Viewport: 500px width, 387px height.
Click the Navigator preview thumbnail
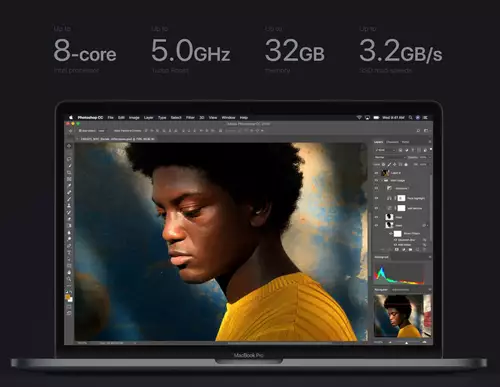[x=402, y=316]
